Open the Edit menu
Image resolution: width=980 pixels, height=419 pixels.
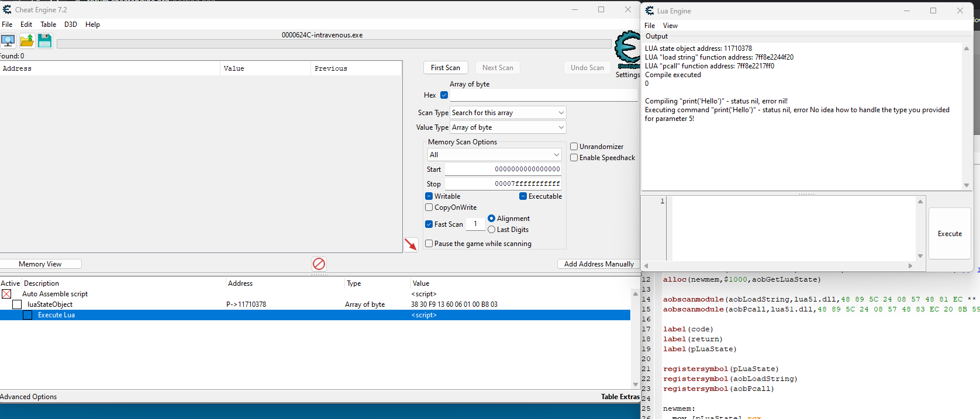(x=26, y=25)
